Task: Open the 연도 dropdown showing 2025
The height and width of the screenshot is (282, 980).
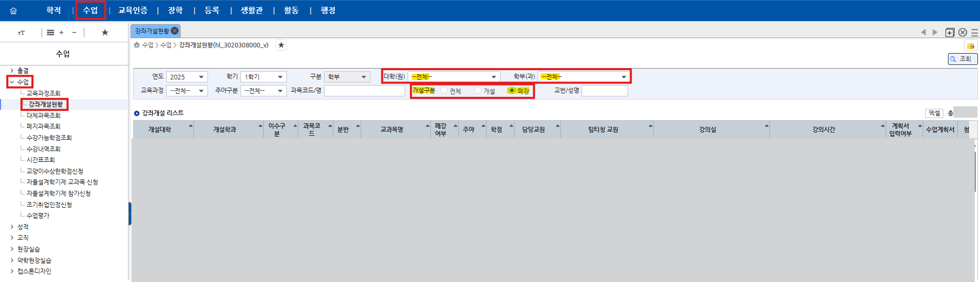Action: point(187,77)
